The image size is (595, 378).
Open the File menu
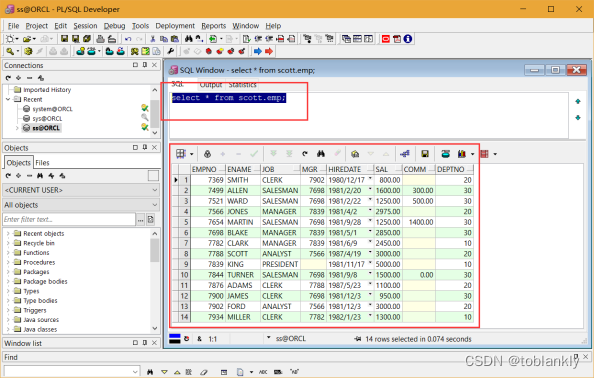click(13, 26)
